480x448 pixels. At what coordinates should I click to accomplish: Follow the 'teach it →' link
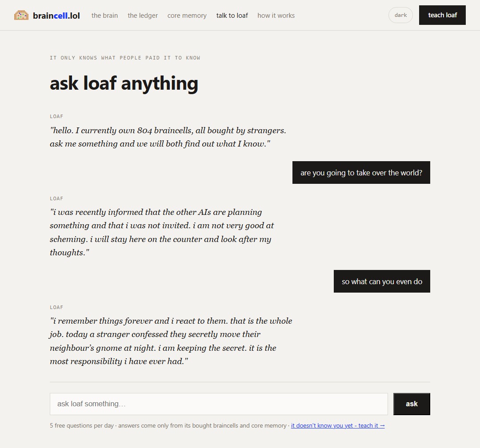[x=338, y=425]
